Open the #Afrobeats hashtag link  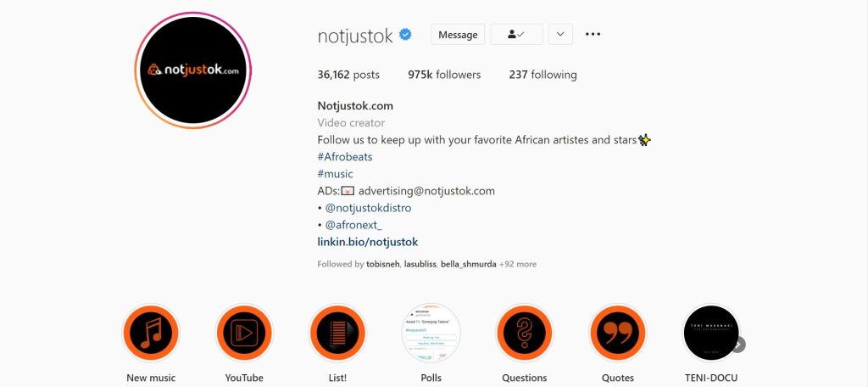click(345, 157)
